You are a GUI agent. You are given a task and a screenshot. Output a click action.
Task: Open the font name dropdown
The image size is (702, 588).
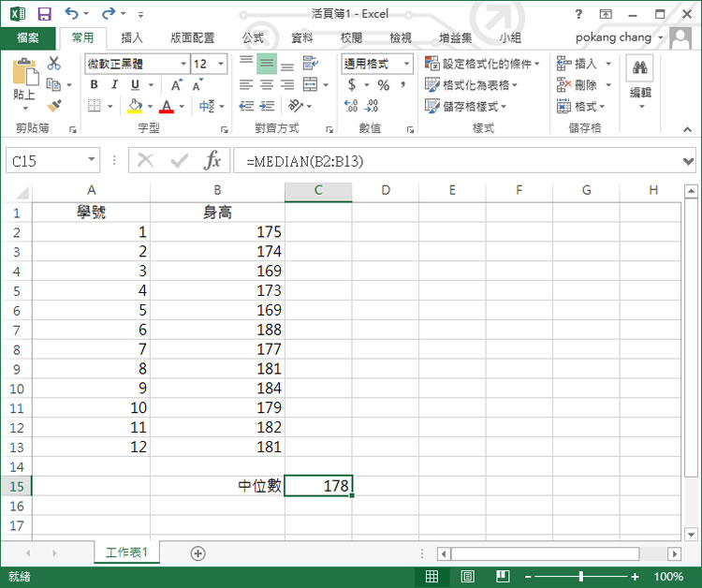183,64
